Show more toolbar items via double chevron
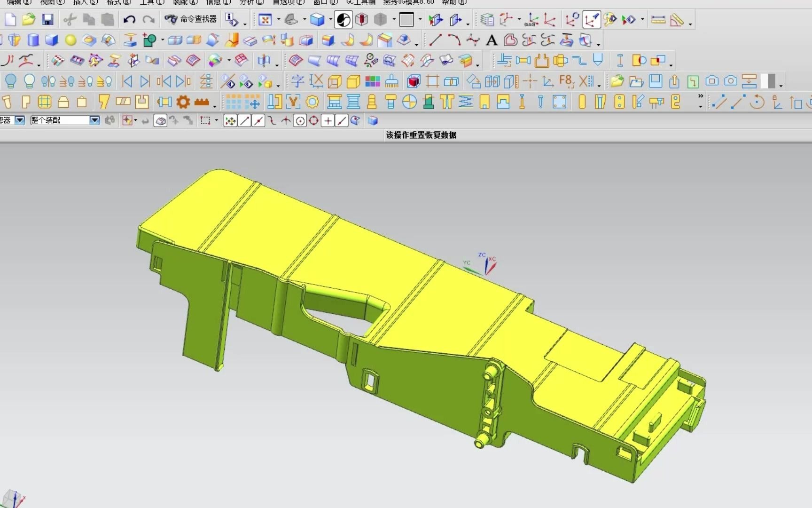The width and height of the screenshot is (812, 508). (x=701, y=96)
